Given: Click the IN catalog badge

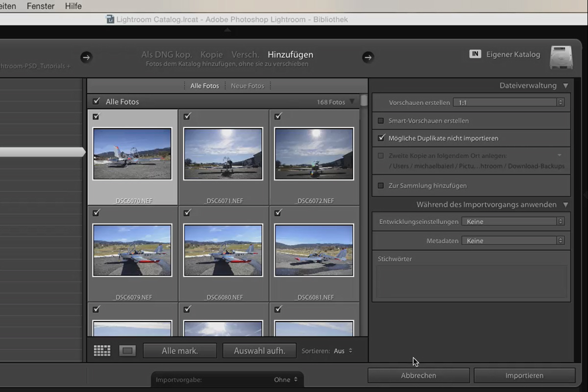Looking at the screenshot, I should pos(475,54).
